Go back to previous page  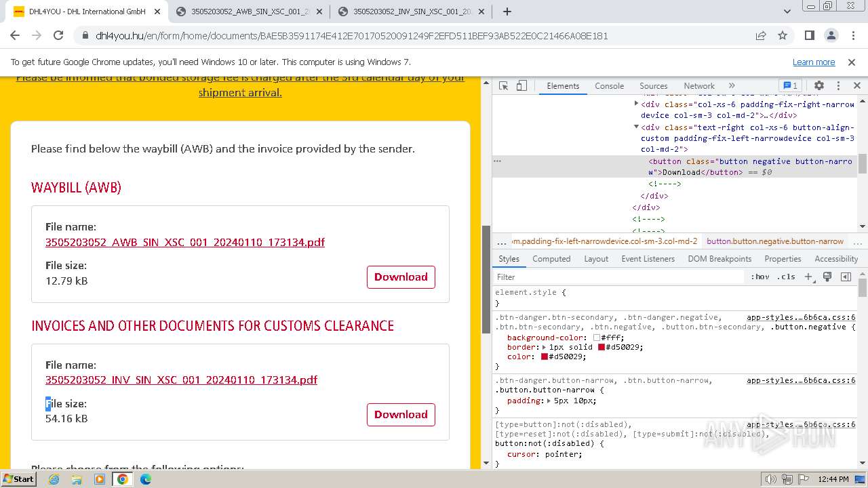tap(15, 35)
